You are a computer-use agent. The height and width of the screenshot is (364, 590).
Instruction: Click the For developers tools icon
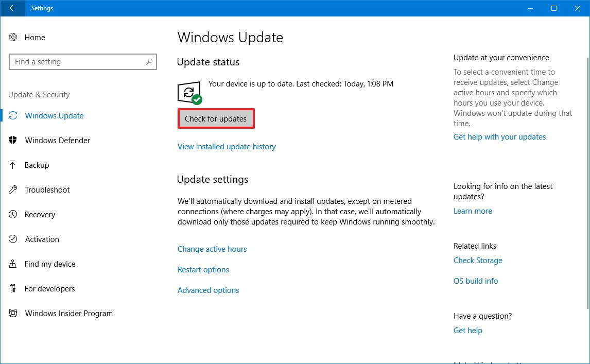(13, 288)
